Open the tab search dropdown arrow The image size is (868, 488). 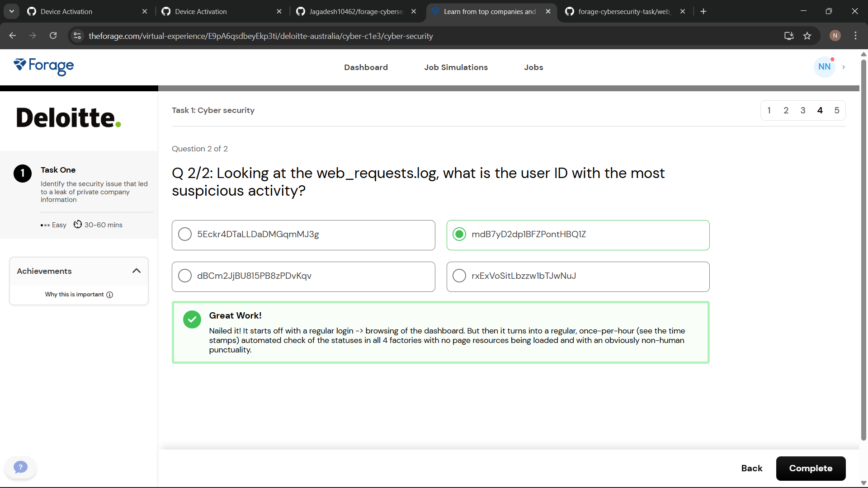12,11
